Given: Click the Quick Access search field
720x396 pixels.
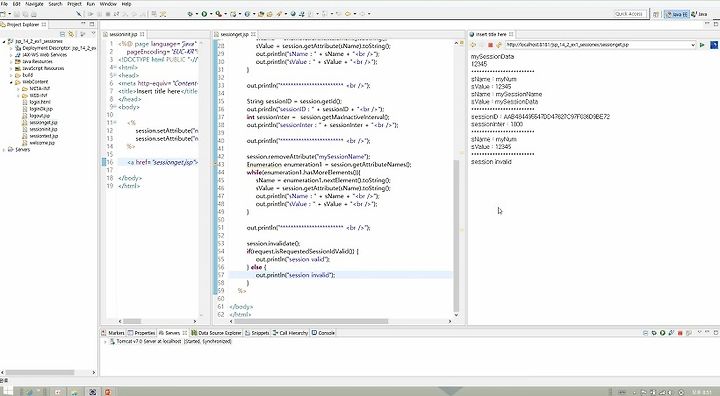Looking at the screenshot, I should (630, 14).
